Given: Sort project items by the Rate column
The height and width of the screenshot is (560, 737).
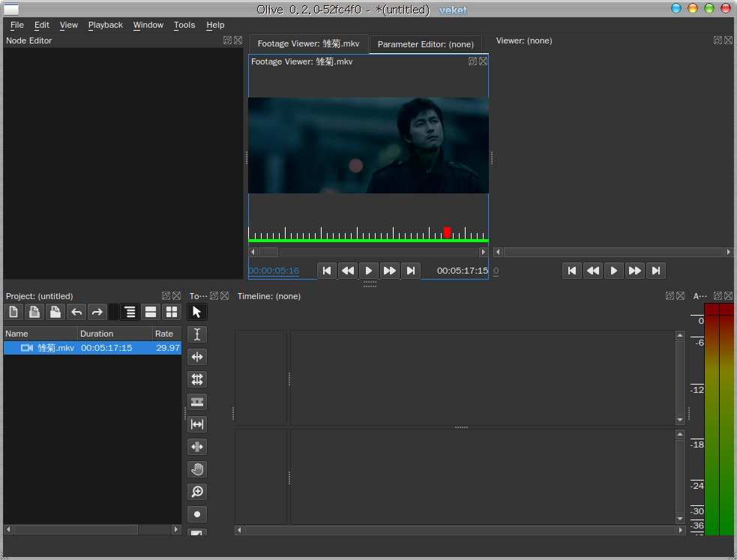Looking at the screenshot, I should [167, 334].
